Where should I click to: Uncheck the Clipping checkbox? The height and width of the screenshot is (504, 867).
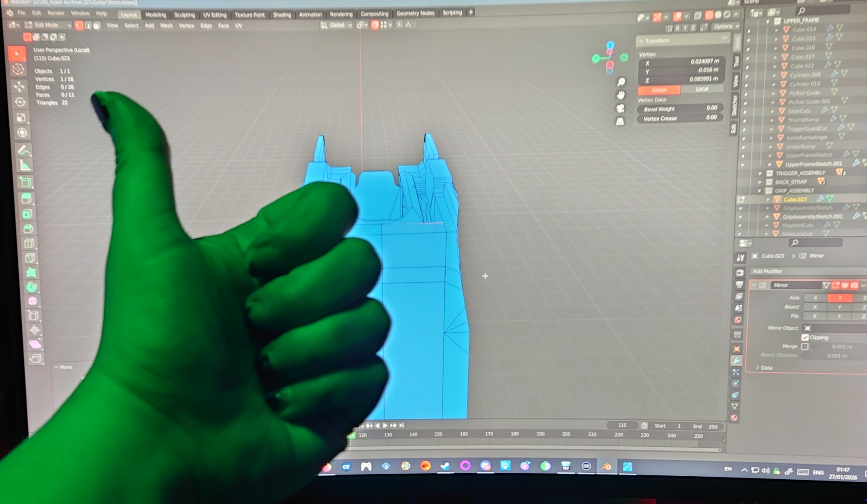coord(805,337)
